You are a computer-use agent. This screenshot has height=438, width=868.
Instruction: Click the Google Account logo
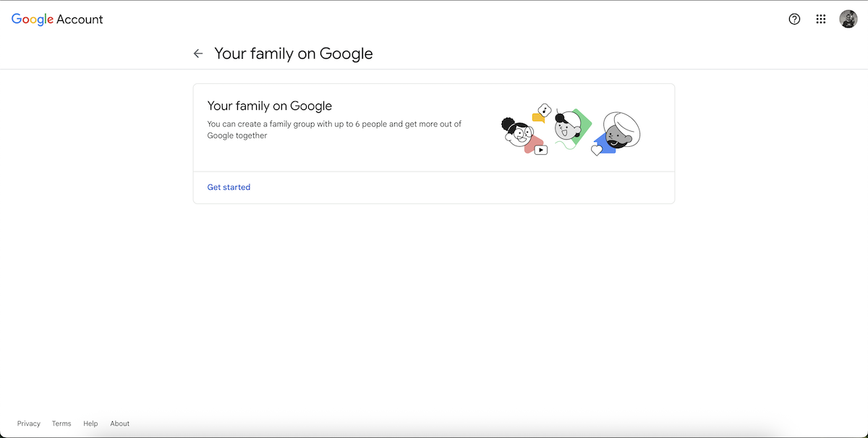click(x=57, y=20)
